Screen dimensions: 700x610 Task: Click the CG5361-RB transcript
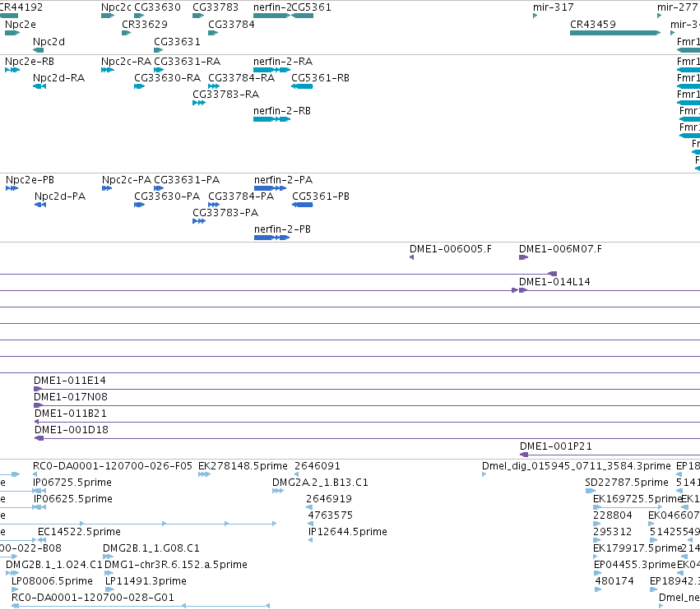pos(302,86)
